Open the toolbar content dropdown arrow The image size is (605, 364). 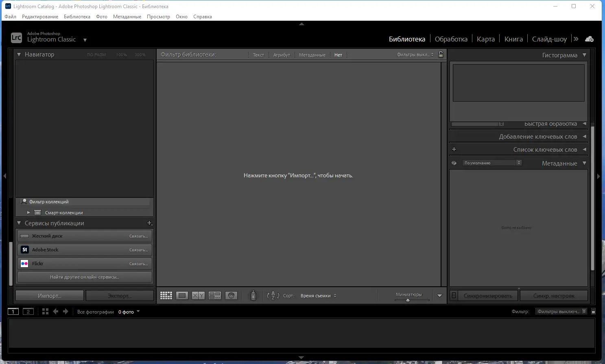point(439,296)
